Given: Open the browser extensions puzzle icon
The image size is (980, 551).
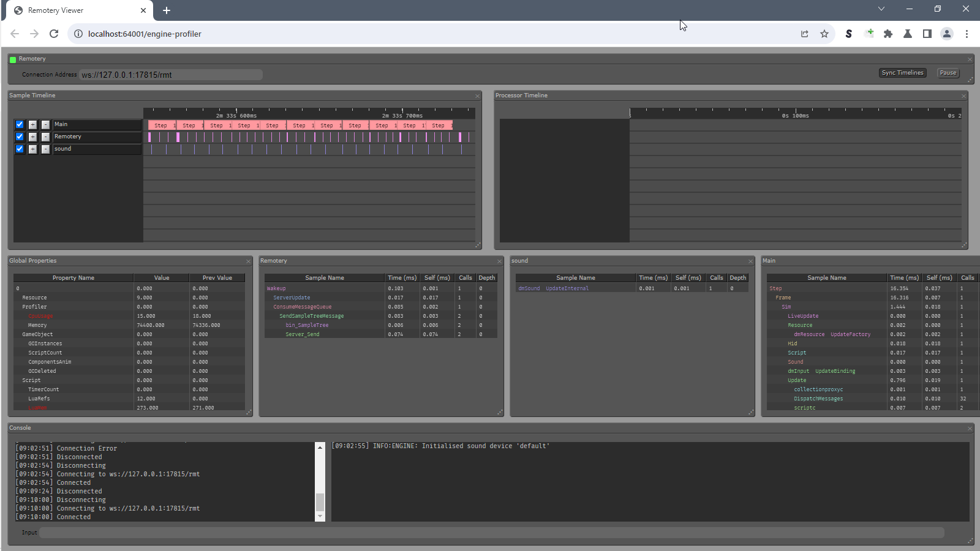Looking at the screenshot, I should click(x=888, y=34).
